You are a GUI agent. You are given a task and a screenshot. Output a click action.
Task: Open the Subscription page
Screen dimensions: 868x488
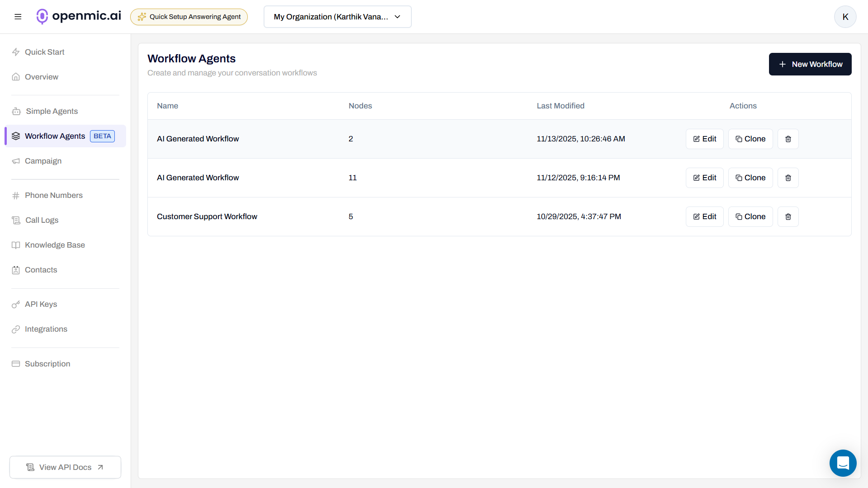tap(47, 364)
